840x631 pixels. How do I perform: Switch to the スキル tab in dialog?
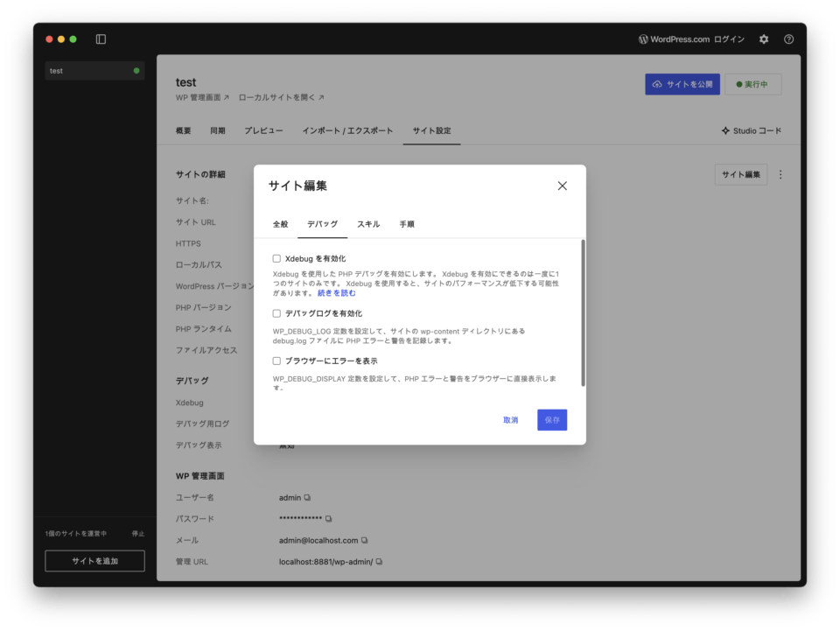click(368, 224)
